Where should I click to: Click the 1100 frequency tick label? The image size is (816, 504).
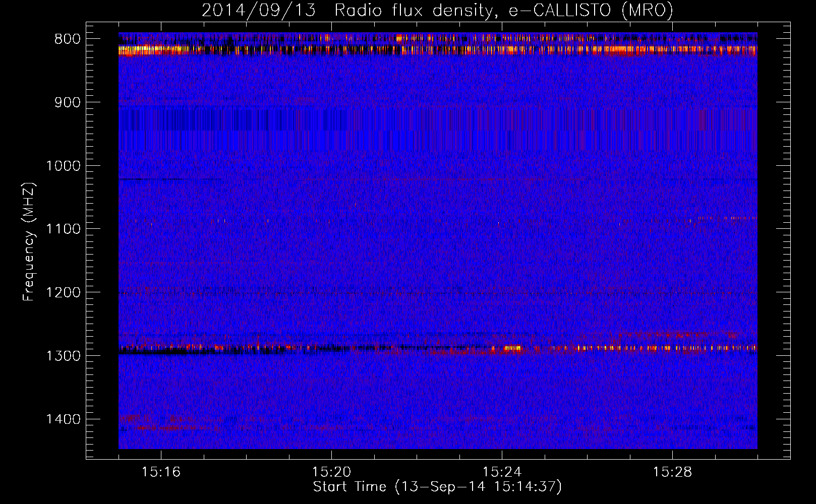63,229
